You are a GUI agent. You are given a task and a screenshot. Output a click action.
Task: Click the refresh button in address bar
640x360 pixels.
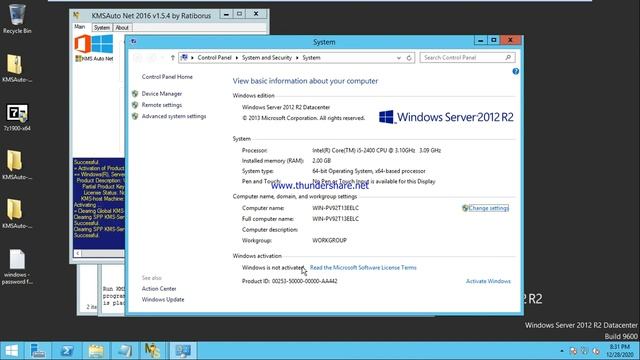(x=409, y=58)
